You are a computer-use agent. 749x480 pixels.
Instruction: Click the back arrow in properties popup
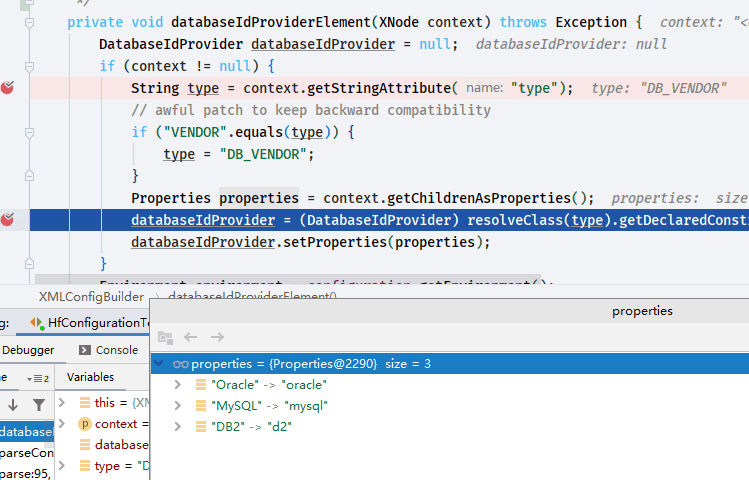pyautogui.click(x=191, y=337)
